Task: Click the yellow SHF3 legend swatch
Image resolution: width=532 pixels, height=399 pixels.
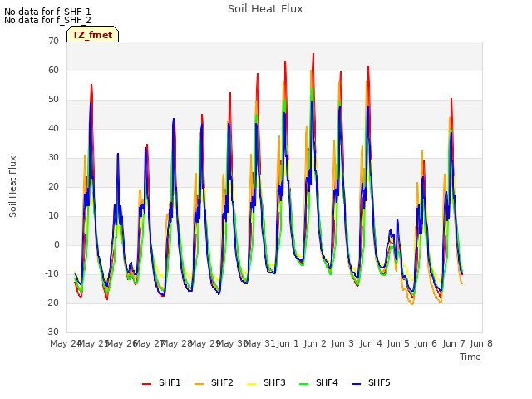Action: [251, 383]
